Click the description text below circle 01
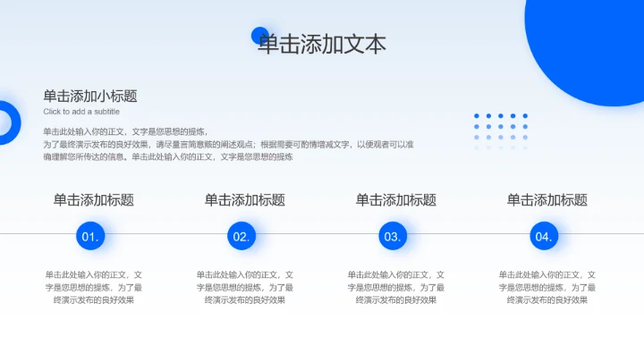This screenshot has width=644, height=362. tap(94, 287)
